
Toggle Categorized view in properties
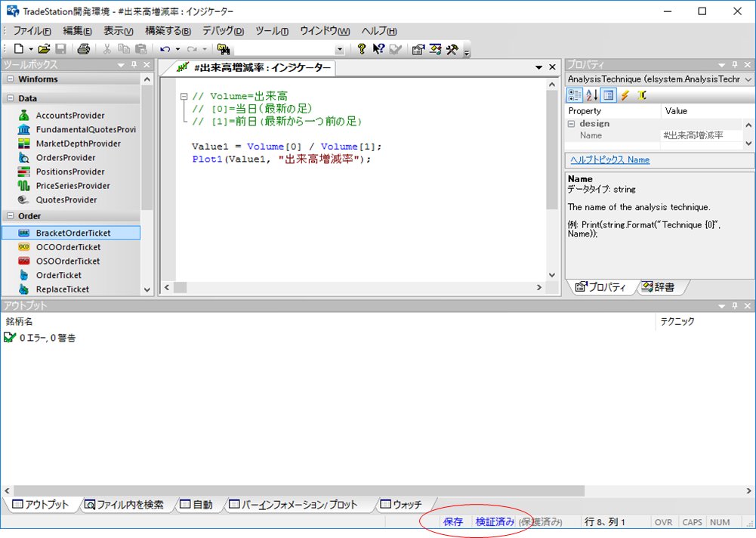click(x=574, y=95)
